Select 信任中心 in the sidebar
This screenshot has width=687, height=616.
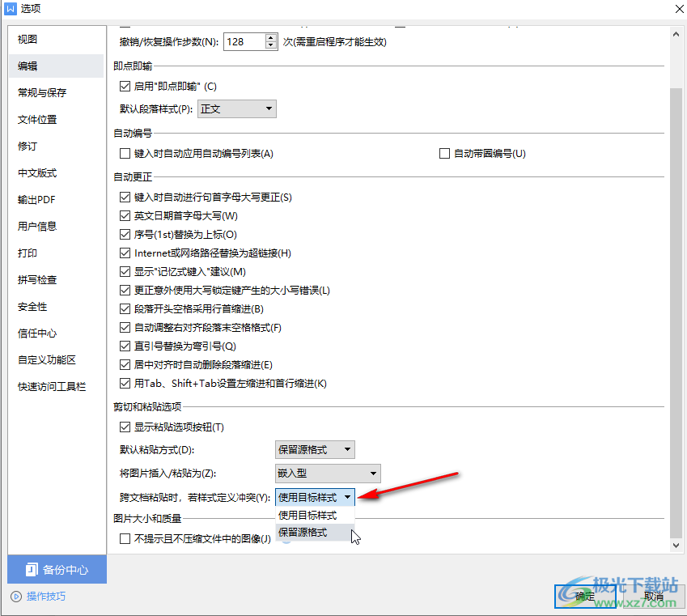37,333
